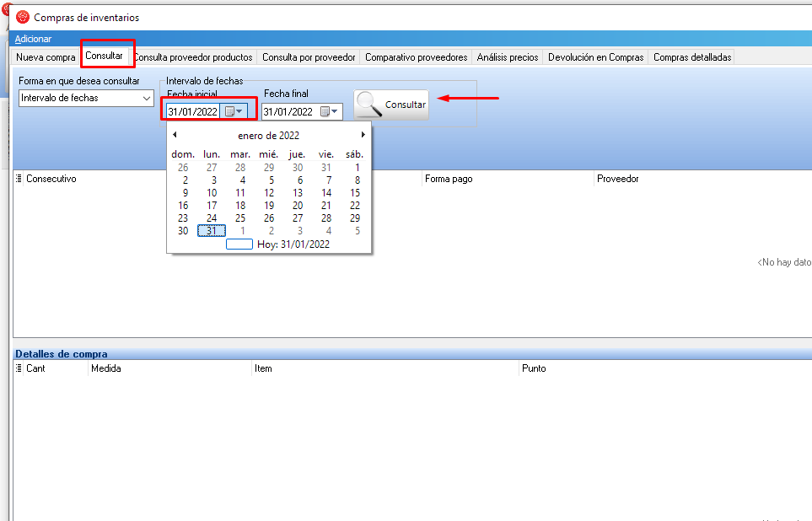Click the Cant column grid icon
Screen dimensions: 812x521
19,368
